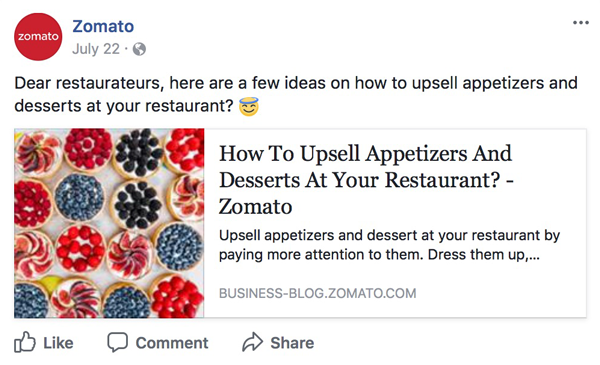
Task: Click the Share label text
Action: [292, 343]
